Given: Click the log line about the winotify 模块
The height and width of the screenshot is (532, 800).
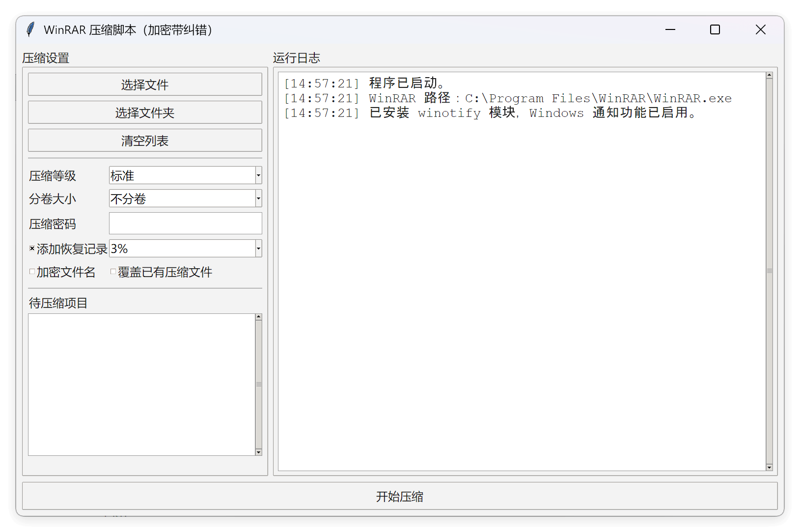Looking at the screenshot, I should (x=490, y=113).
